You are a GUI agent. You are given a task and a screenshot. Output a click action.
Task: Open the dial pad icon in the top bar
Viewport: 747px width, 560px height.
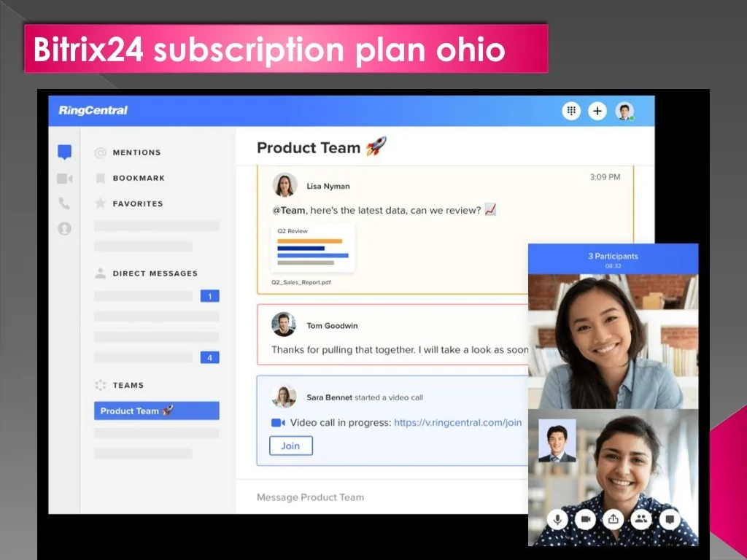point(571,111)
